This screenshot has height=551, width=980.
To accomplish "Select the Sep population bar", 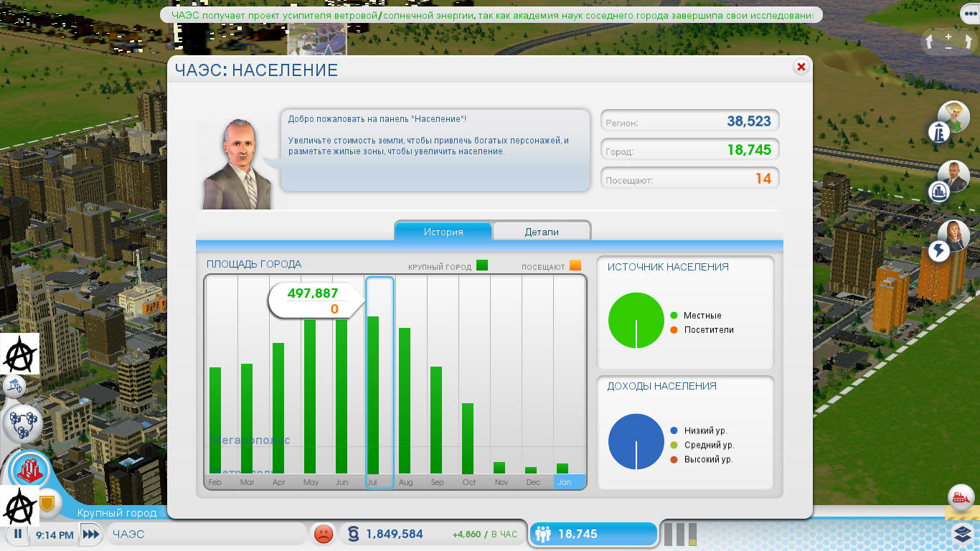I will (x=436, y=420).
